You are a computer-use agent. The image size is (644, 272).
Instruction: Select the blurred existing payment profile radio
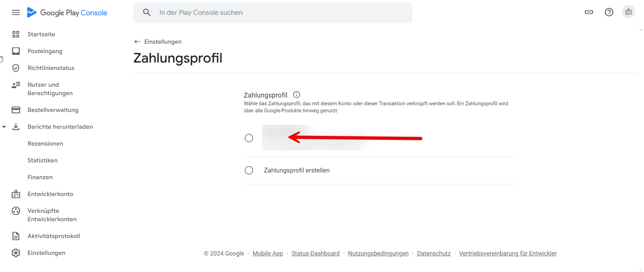(x=249, y=138)
